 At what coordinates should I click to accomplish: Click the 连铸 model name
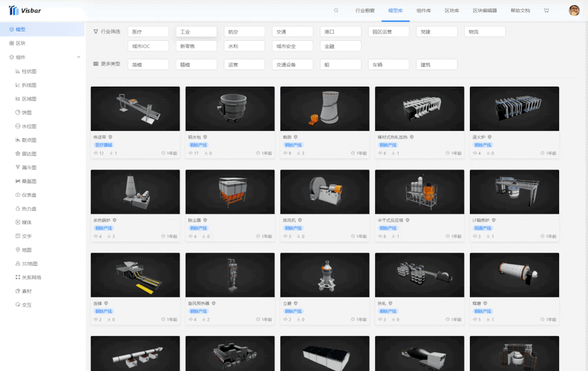97,303
